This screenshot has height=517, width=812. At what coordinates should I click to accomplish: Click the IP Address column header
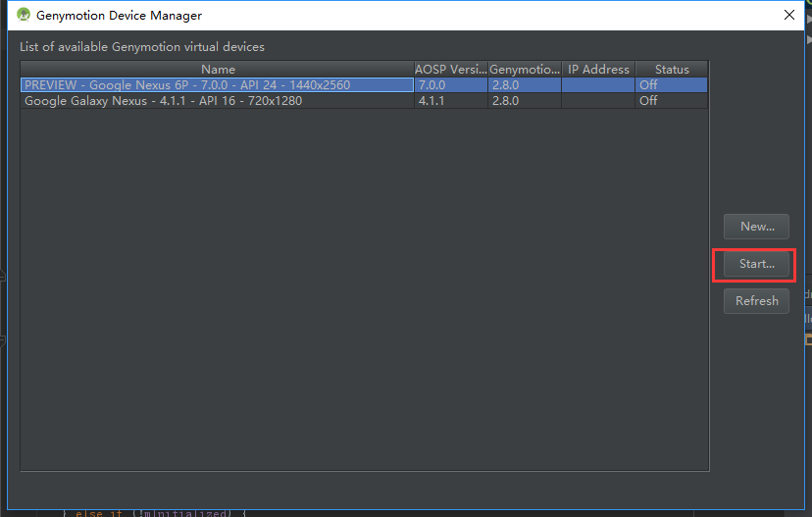point(598,69)
